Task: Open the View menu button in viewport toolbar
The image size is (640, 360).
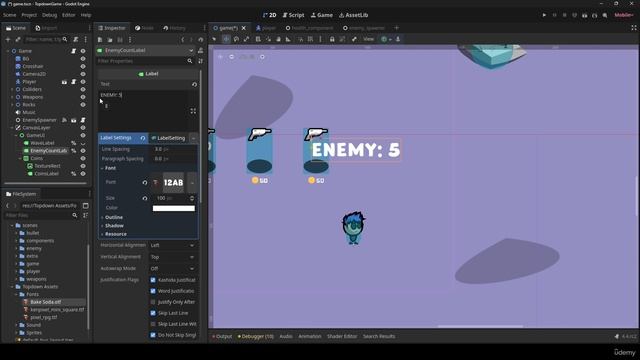Action: click(x=369, y=39)
